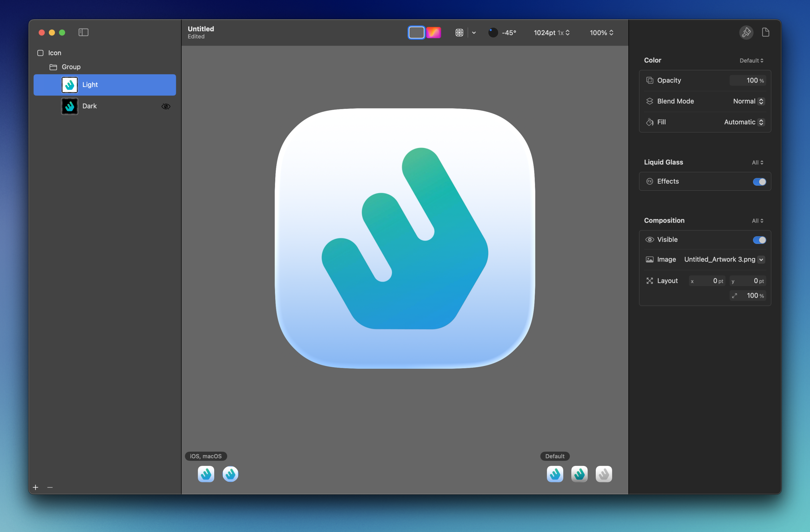
Task: Click the Opacity value field
Action: tap(747, 81)
